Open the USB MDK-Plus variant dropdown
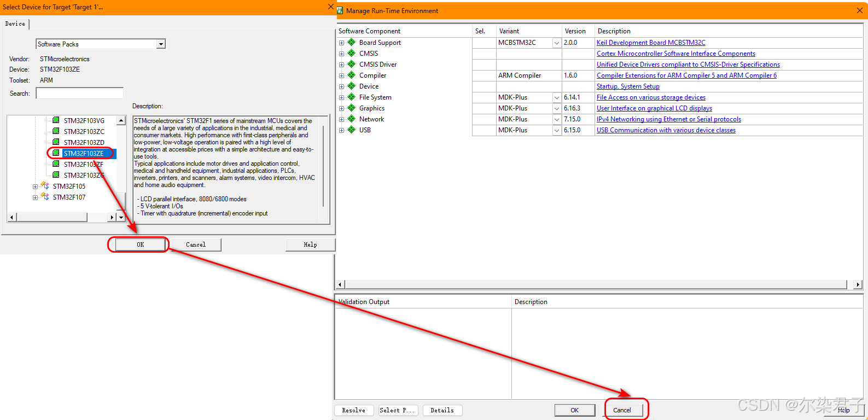This screenshot has height=420, width=868. tap(557, 130)
